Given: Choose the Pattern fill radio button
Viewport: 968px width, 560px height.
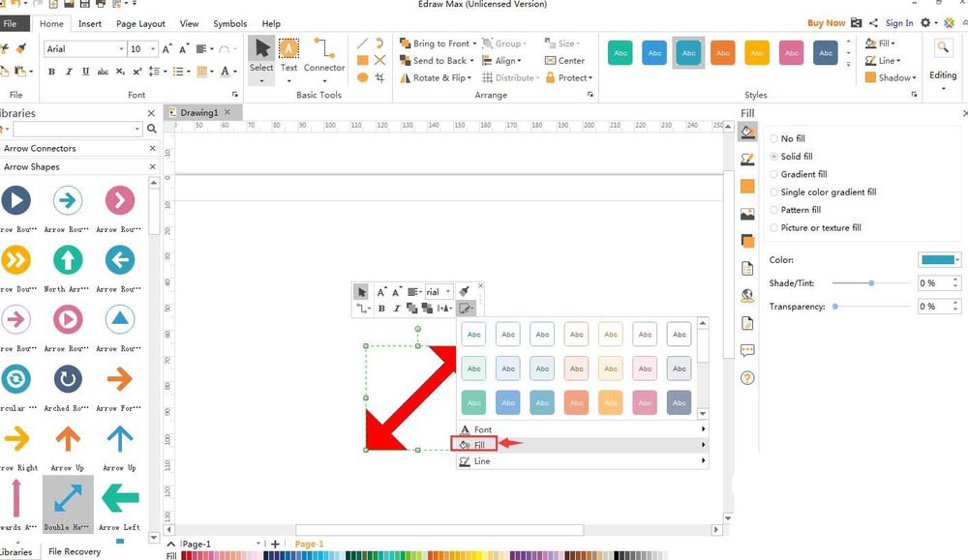Looking at the screenshot, I should click(x=774, y=211).
